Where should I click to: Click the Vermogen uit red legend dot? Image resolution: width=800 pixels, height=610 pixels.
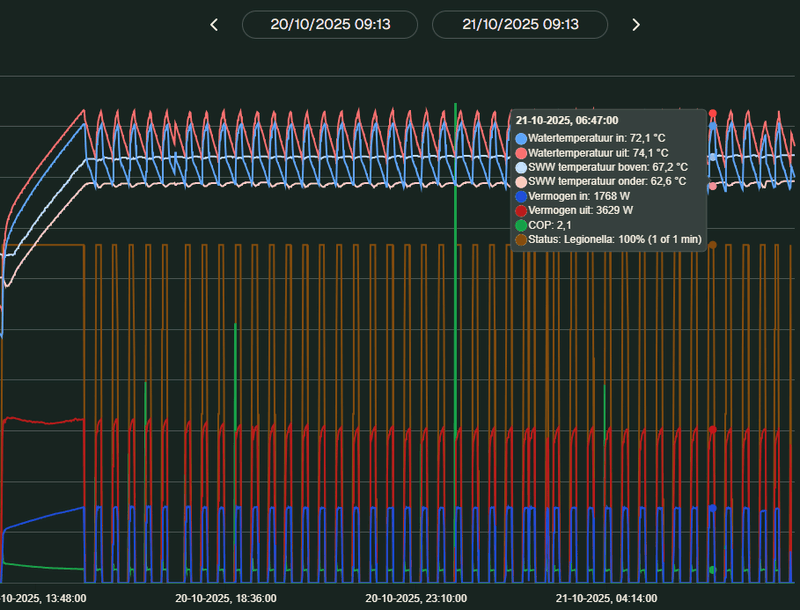tap(521, 212)
